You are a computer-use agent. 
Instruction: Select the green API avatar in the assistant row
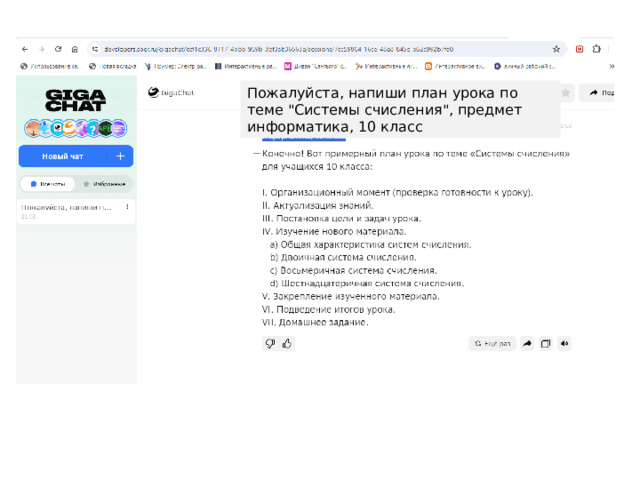(105, 128)
